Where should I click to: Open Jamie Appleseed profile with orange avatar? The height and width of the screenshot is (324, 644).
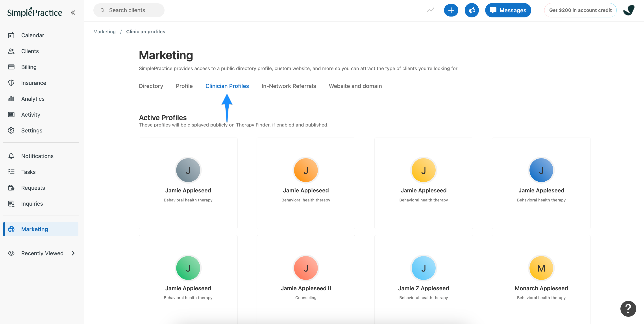306,183
